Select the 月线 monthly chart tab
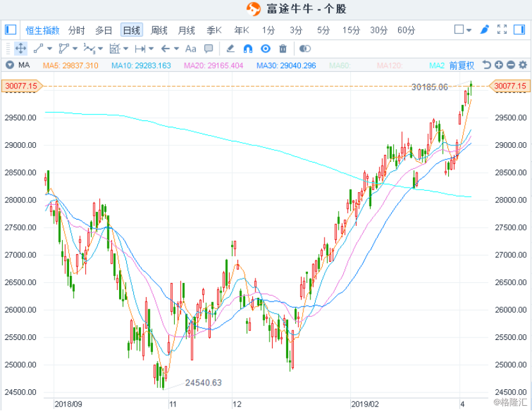Viewport: 532px width, 411px height. [x=186, y=31]
